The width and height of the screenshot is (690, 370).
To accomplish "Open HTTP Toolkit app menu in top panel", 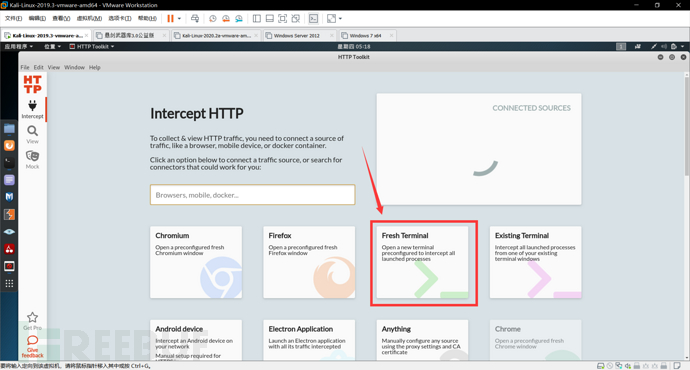I will click(x=92, y=46).
